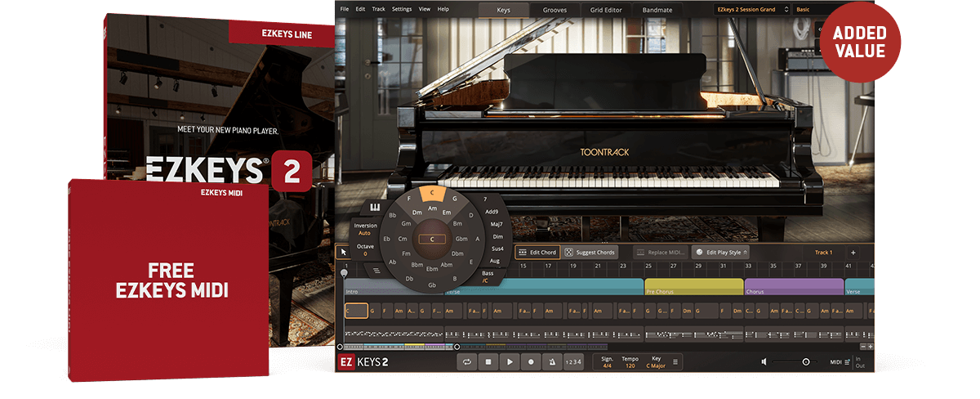The width and height of the screenshot is (980, 399).
Task: Select Am chord in the chord wheel
Action: [433, 209]
